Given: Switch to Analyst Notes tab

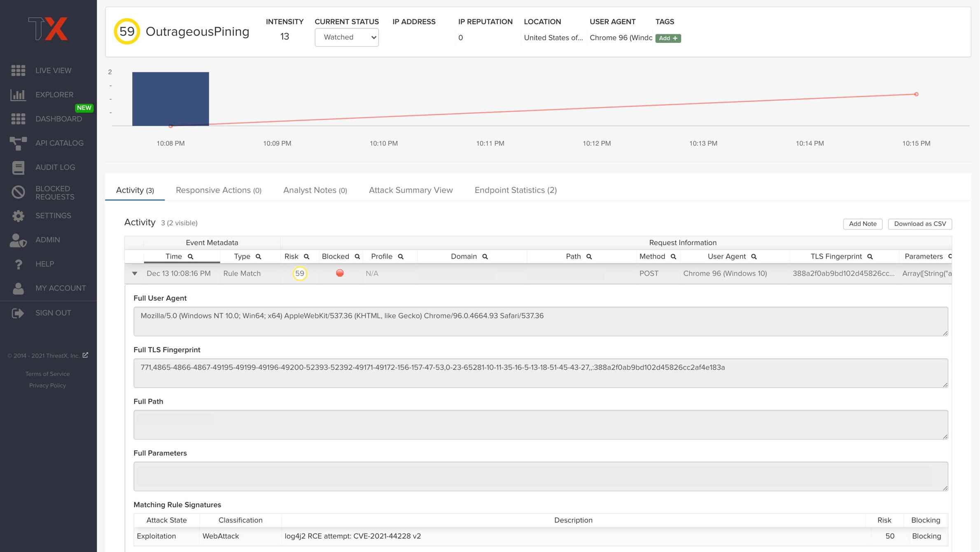Looking at the screenshot, I should coord(315,190).
